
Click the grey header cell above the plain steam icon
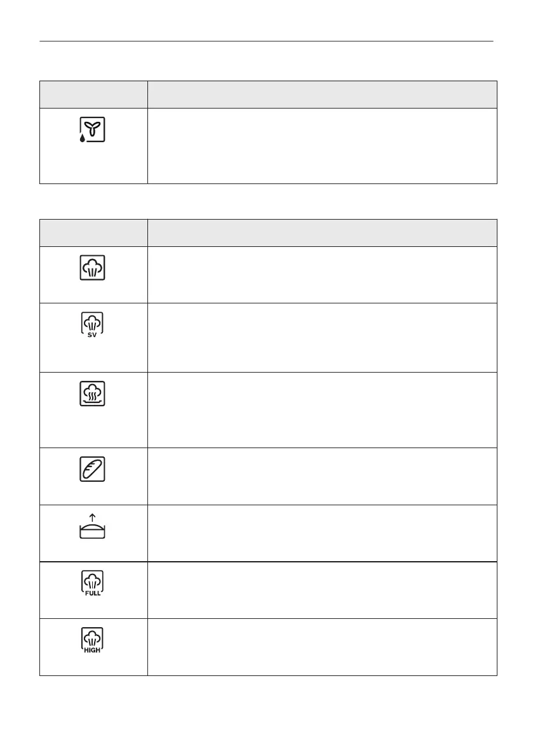[93, 233]
